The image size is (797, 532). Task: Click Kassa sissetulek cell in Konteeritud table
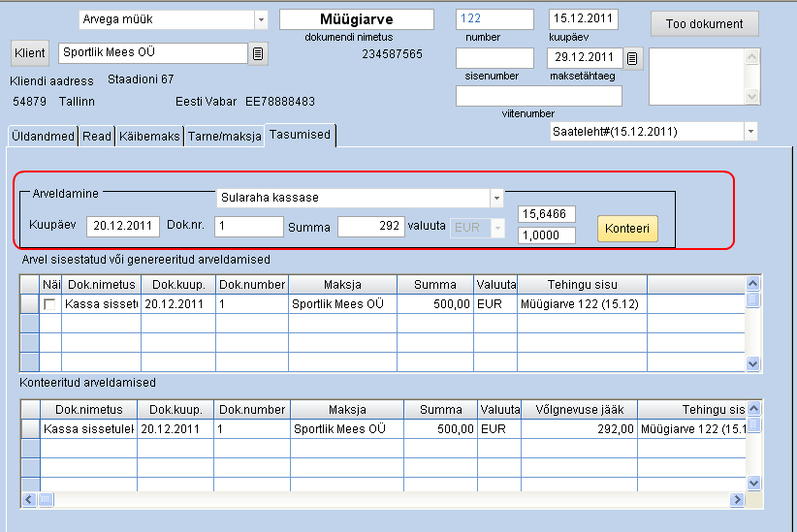[88, 429]
